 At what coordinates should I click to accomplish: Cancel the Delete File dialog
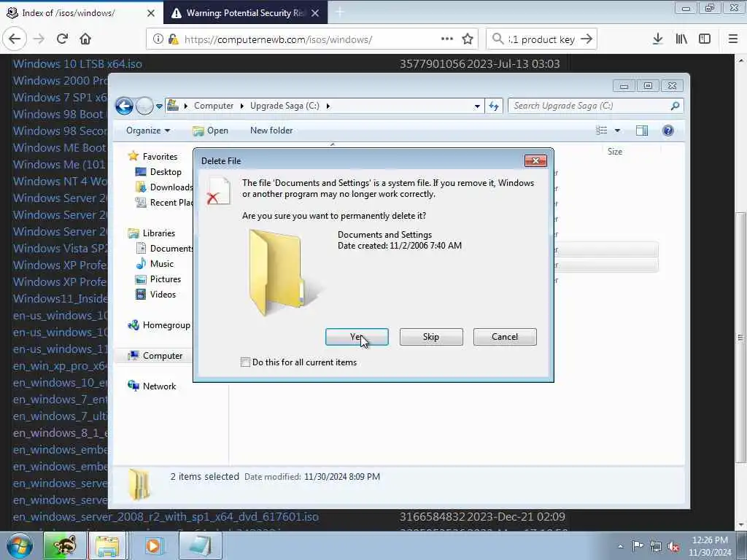[505, 337]
